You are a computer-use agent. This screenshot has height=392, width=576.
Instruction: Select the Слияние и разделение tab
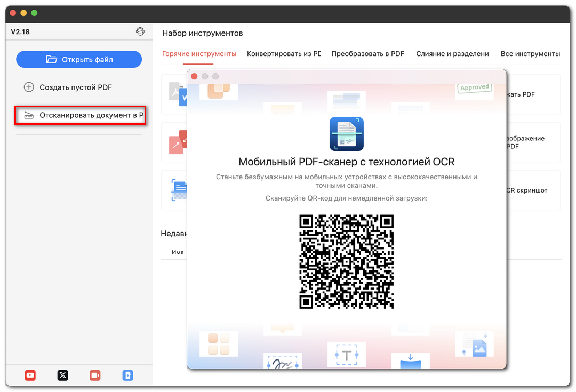tap(452, 54)
